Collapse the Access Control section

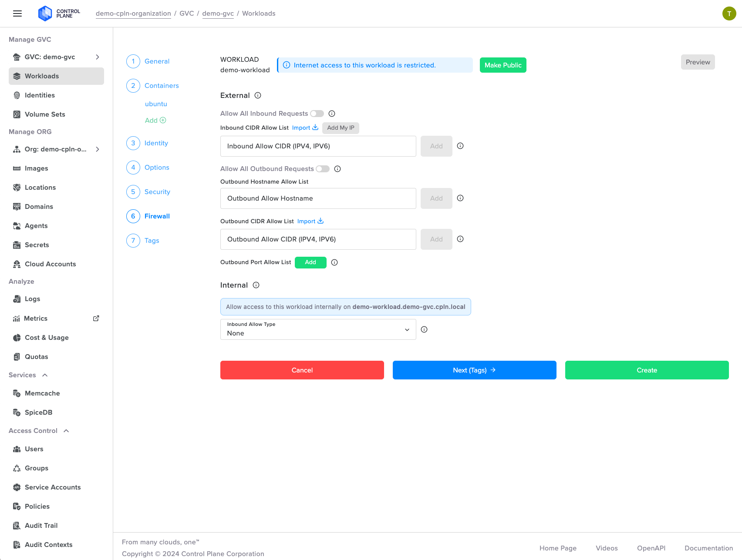(x=66, y=430)
